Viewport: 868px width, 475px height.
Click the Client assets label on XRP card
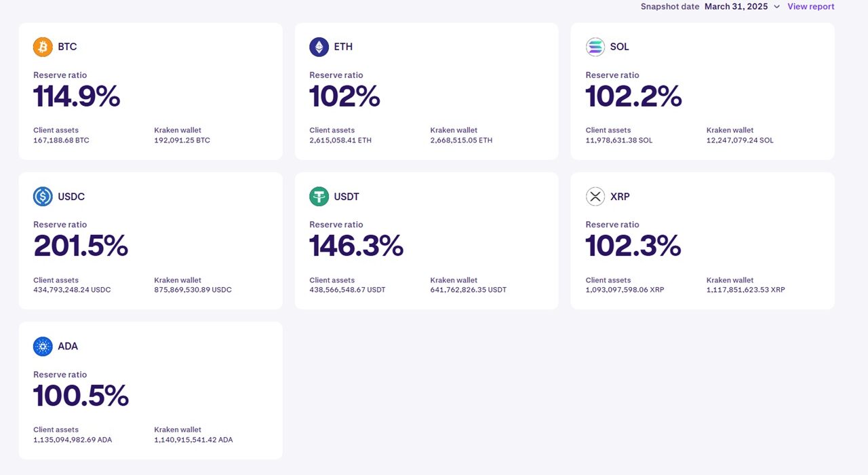pyautogui.click(x=608, y=280)
